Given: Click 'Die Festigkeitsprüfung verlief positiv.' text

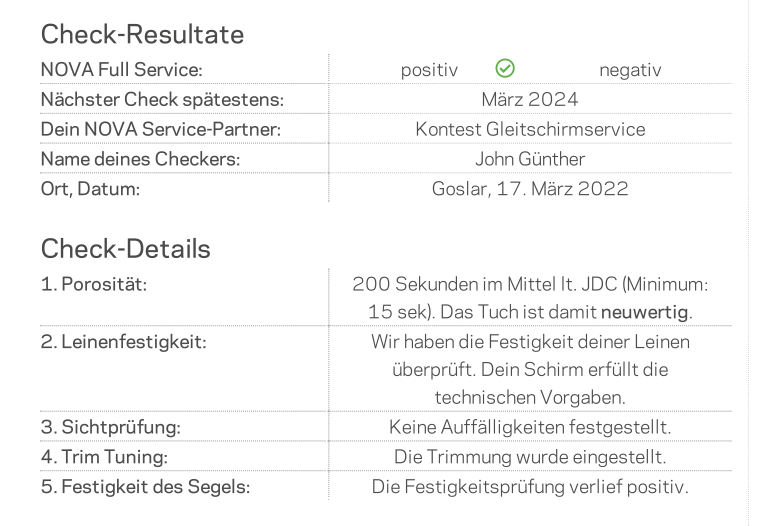Looking at the screenshot, I should 530,486.
